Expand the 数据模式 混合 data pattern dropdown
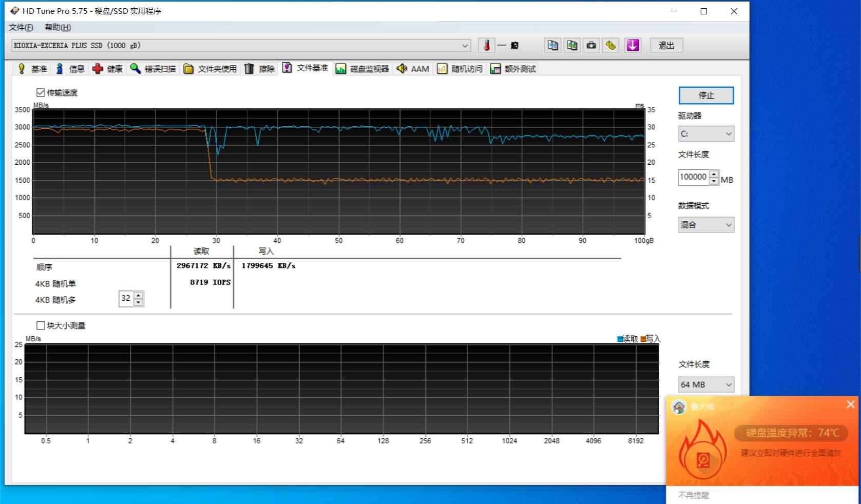Viewport: 861px width, 504px height. tap(706, 225)
